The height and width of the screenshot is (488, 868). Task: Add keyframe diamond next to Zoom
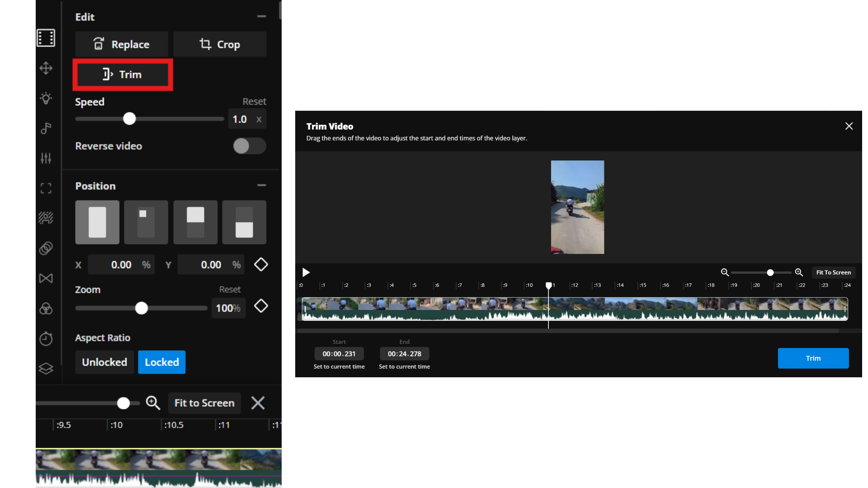[x=261, y=306]
